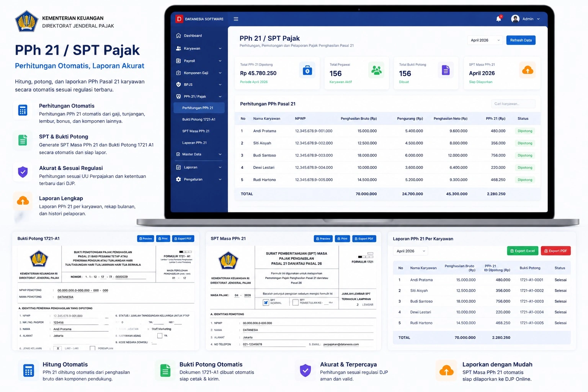Image resolution: width=588 pixels, height=392 pixels.
Task: Click the Bukti Potong Otomatis document icon
Action: coord(165,371)
